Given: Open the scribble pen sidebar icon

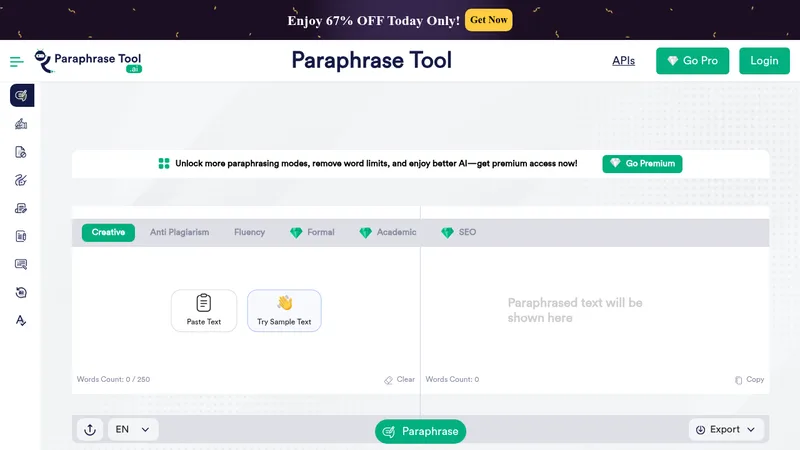Looking at the screenshot, I should pos(21,180).
